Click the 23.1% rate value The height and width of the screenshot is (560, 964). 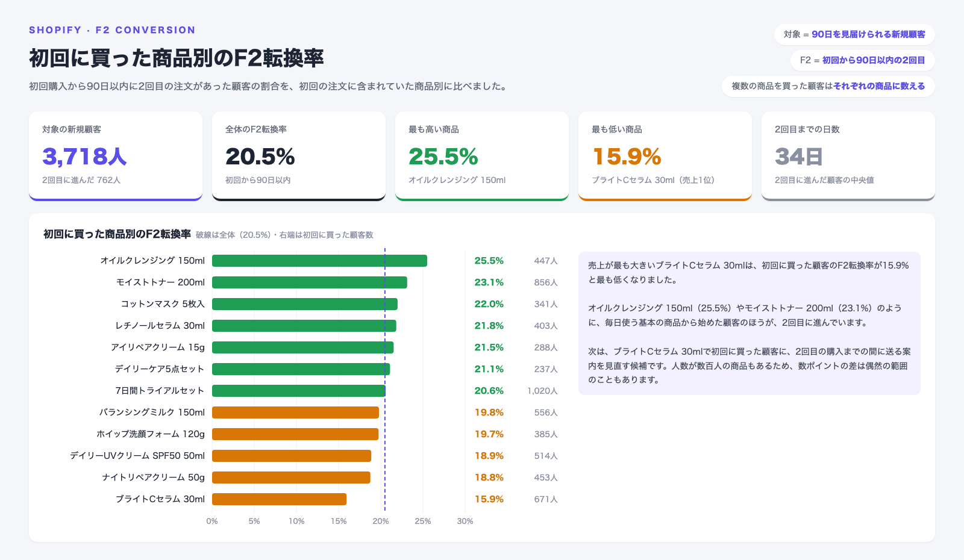click(489, 282)
